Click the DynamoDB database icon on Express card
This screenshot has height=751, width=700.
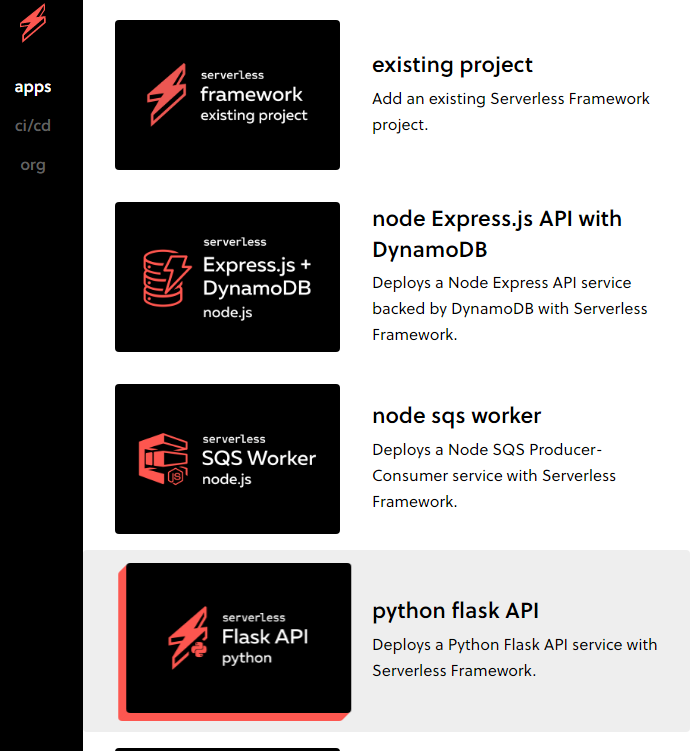click(167, 278)
